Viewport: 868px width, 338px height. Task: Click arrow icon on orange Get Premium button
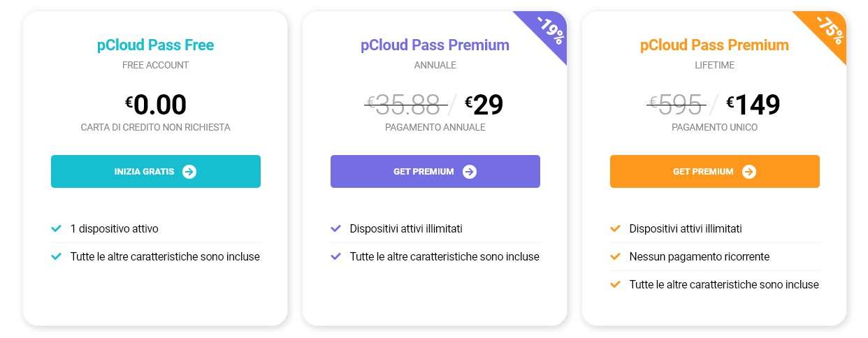[749, 172]
